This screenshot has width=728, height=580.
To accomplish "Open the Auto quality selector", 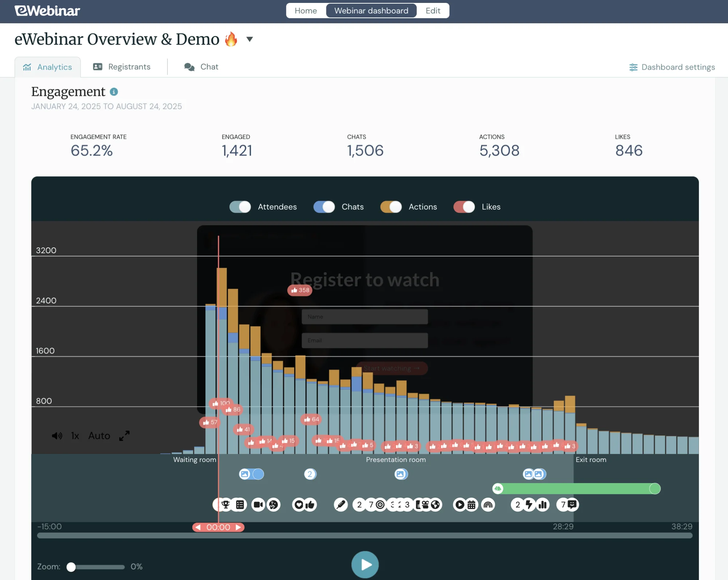I will point(99,436).
